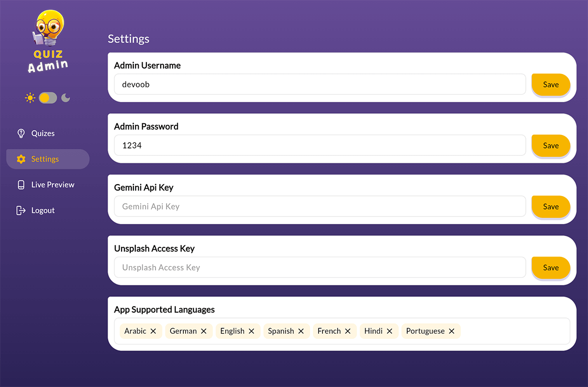Remove the Portuguese language tag
This screenshot has height=387, width=588.
coord(452,331)
